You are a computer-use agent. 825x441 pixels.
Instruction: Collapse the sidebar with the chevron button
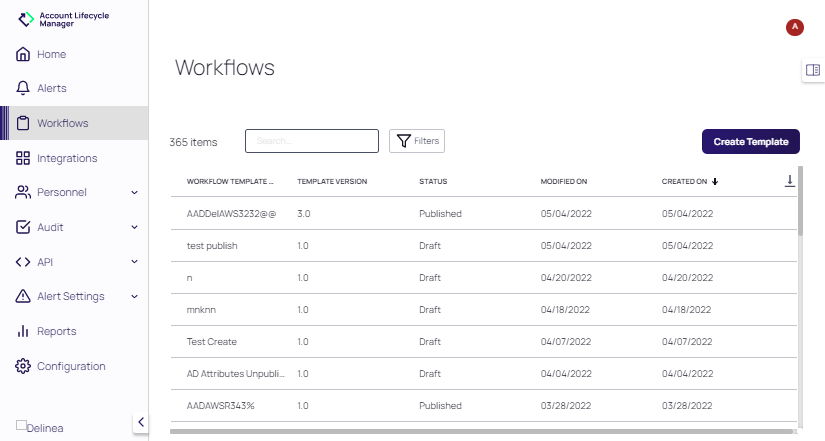tap(140, 422)
